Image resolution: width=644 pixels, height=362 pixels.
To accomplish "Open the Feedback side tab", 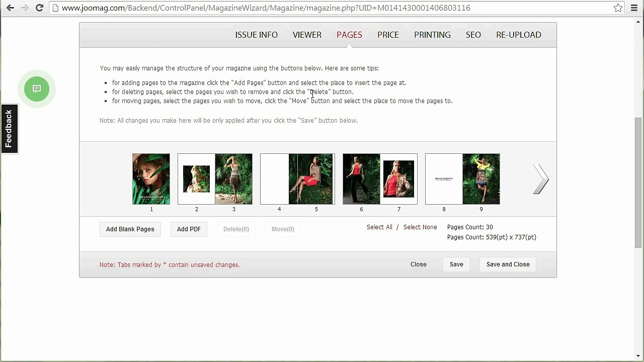I will click(x=9, y=129).
